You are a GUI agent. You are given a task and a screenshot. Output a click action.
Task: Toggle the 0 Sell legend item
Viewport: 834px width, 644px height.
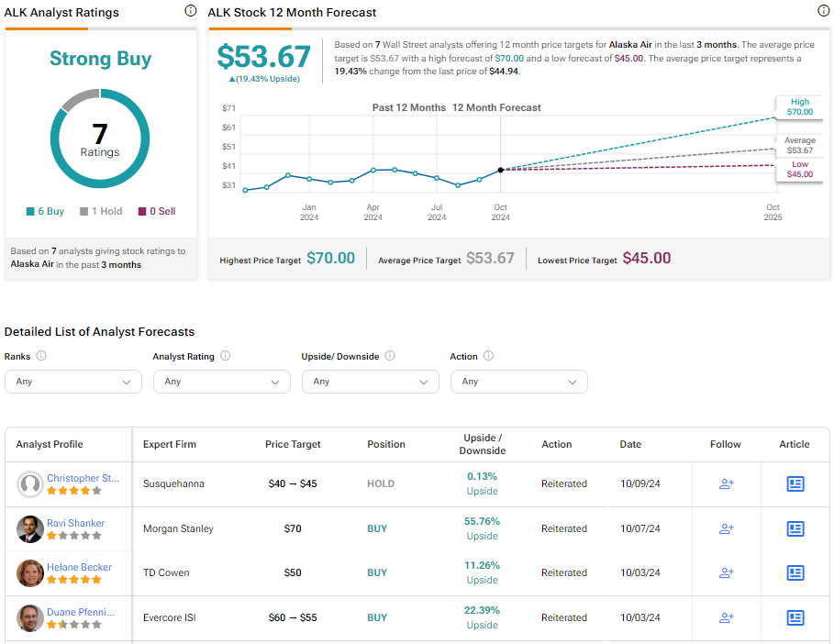(156, 211)
